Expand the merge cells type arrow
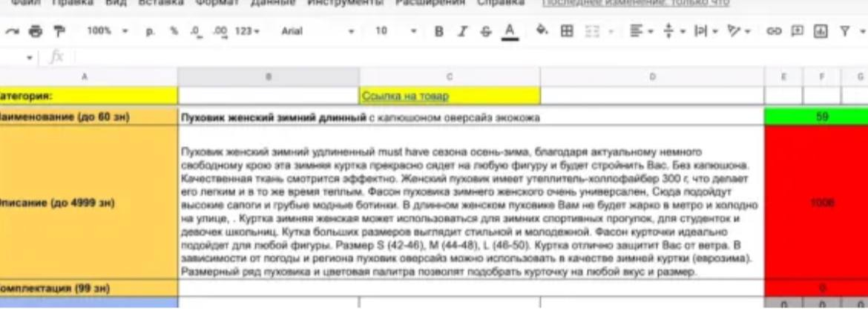Viewport: 868px width, 311px height. tap(611, 31)
